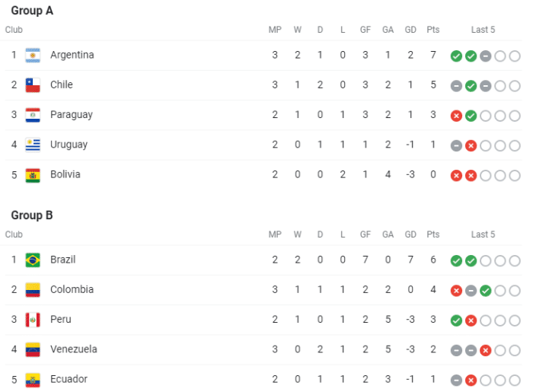The image size is (533, 392).
Task: Select the Colombia team name
Action: [x=72, y=289]
